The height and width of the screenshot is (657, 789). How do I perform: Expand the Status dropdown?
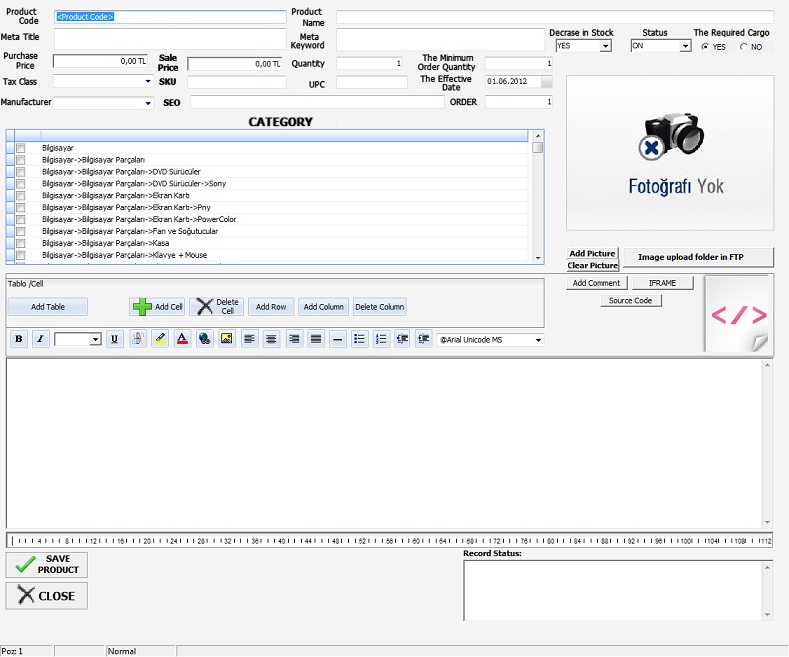tap(685, 46)
